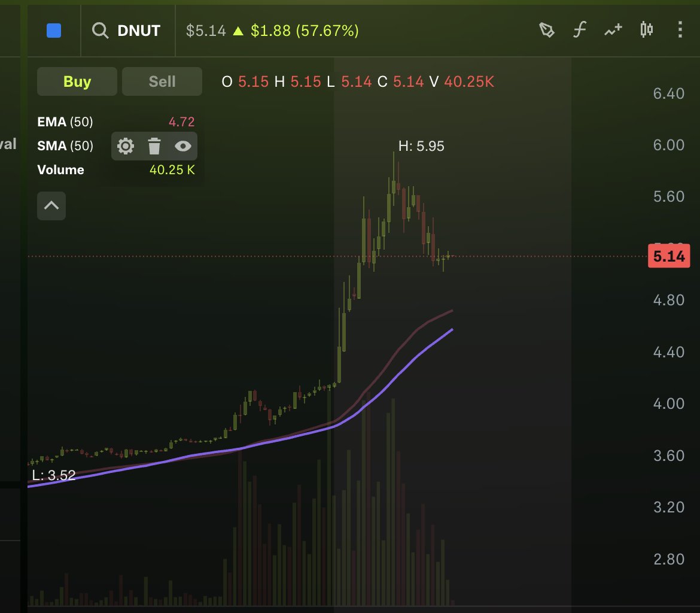Click the Volume value 40.25 K
The image size is (700, 613).
pos(172,170)
